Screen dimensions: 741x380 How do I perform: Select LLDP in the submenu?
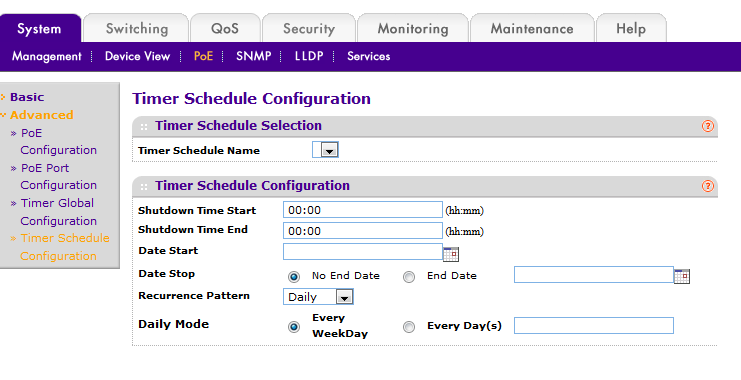309,56
